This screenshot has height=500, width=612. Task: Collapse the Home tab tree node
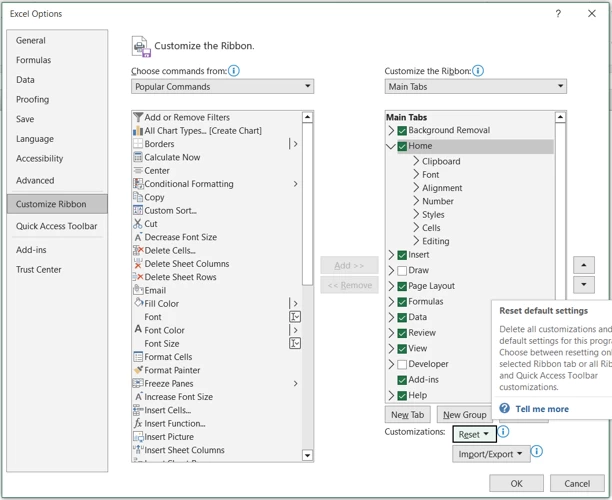(x=391, y=146)
